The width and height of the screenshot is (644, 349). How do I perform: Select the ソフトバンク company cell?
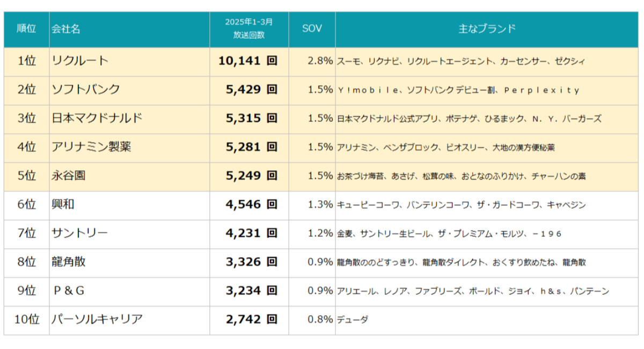(x=86, y=90)
